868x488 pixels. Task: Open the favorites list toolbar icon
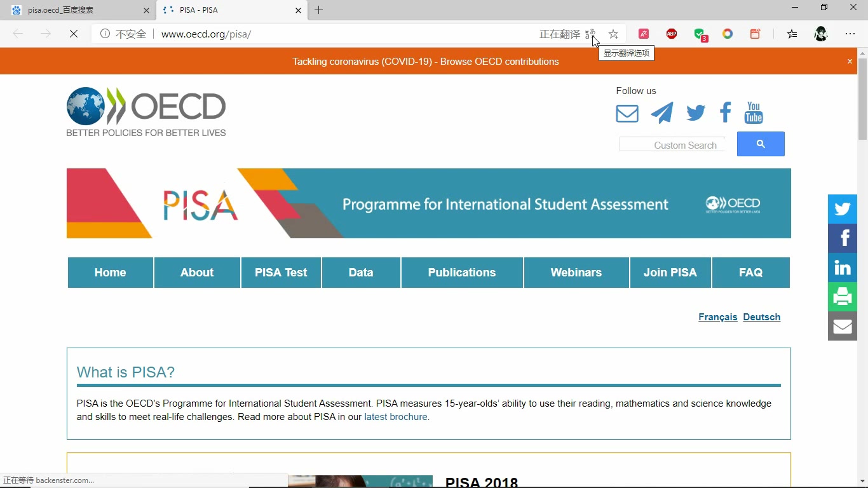[792, 34]
